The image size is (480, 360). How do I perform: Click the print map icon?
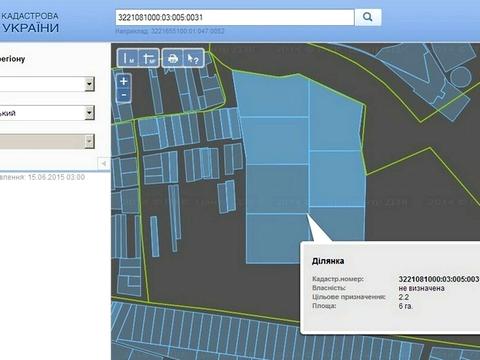pos(173,58)
